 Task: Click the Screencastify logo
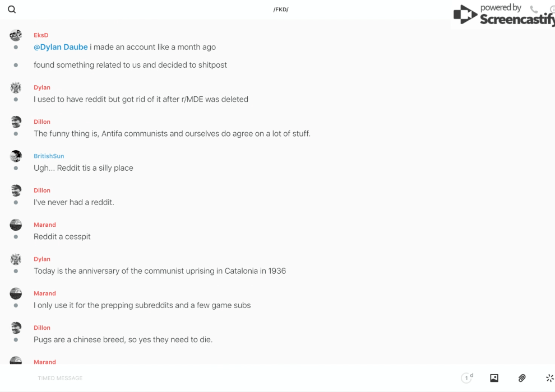coord(503,16)
